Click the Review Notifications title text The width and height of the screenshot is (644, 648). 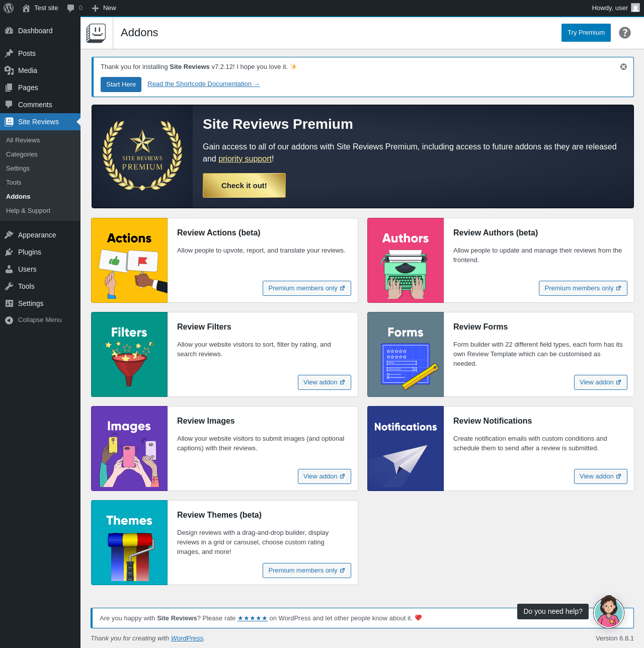493,421
